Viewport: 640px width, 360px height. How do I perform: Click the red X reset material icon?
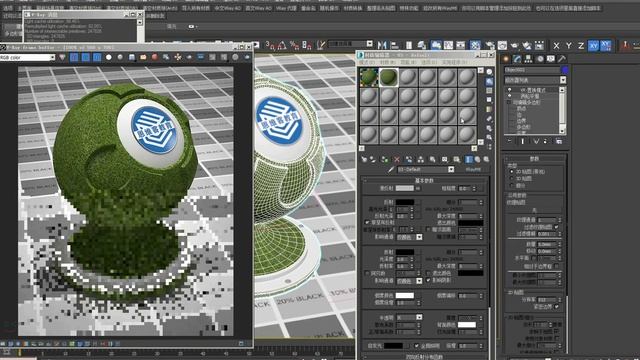[396, 160]
